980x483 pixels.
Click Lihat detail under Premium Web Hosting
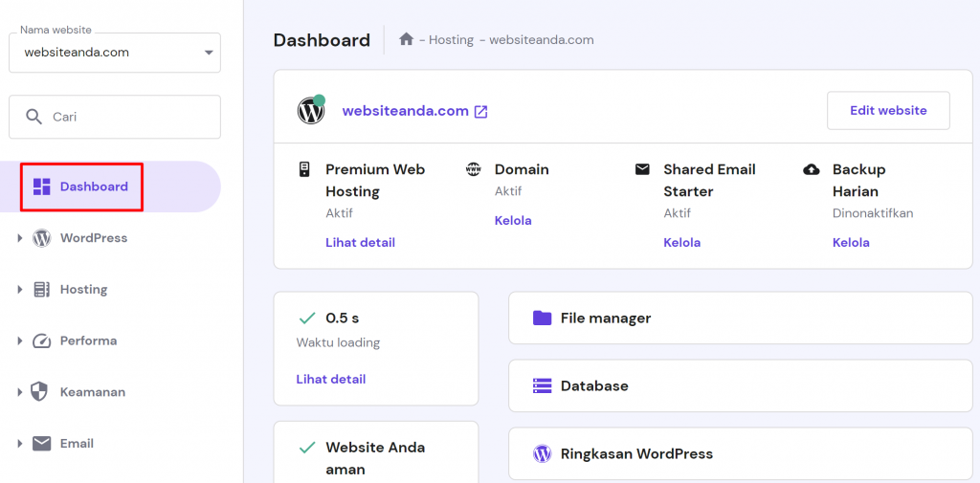(360, 243)
